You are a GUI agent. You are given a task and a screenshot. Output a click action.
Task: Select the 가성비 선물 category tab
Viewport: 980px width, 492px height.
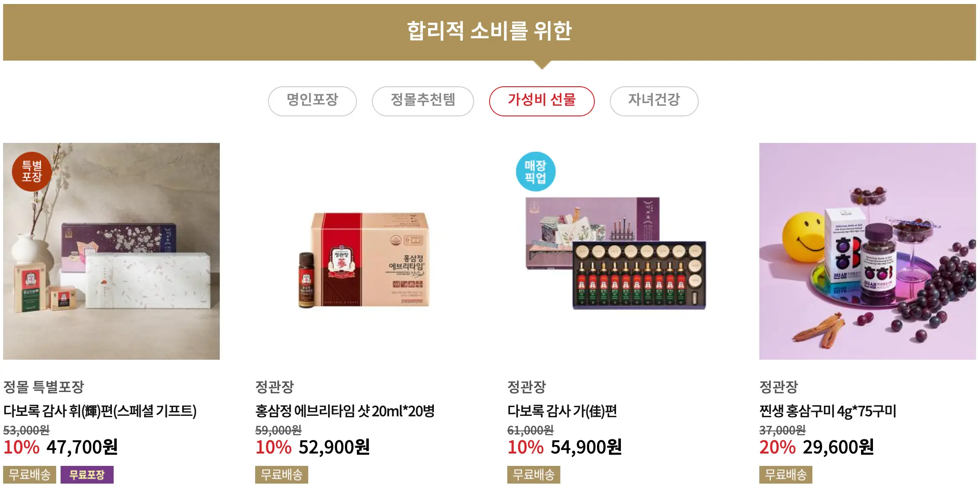pos(542,101)
